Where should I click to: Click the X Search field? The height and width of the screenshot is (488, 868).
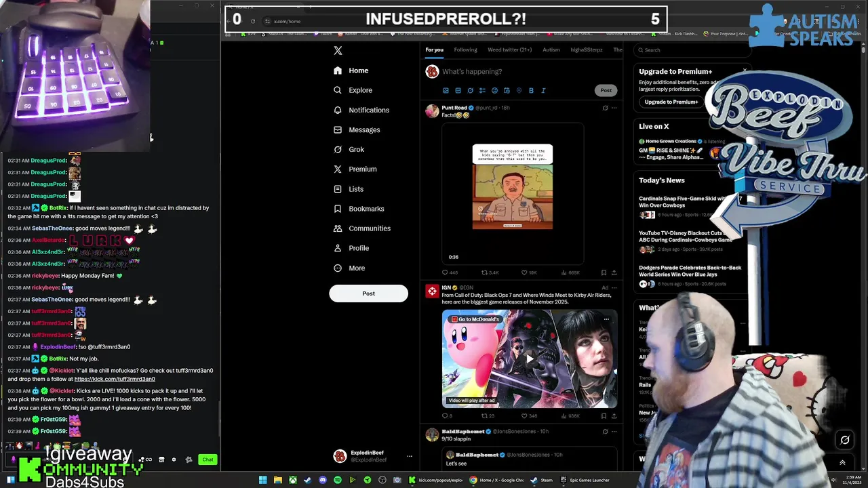coord(692,50)
